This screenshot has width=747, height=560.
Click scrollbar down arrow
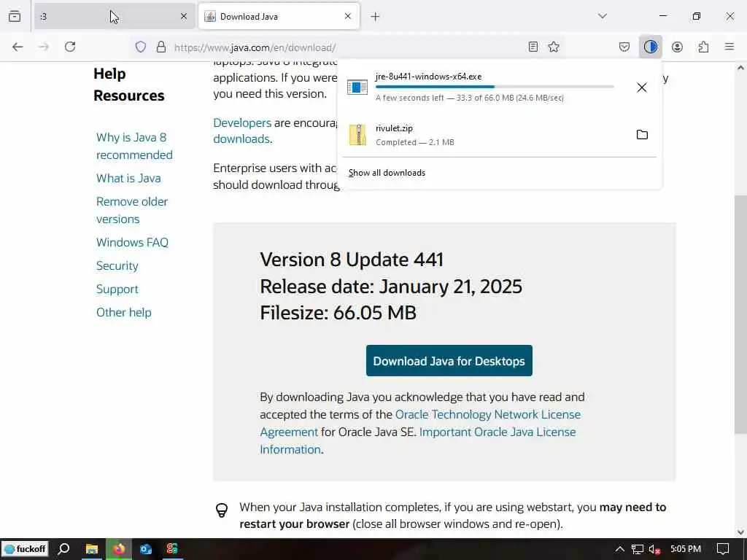click(x=740, y=532)
